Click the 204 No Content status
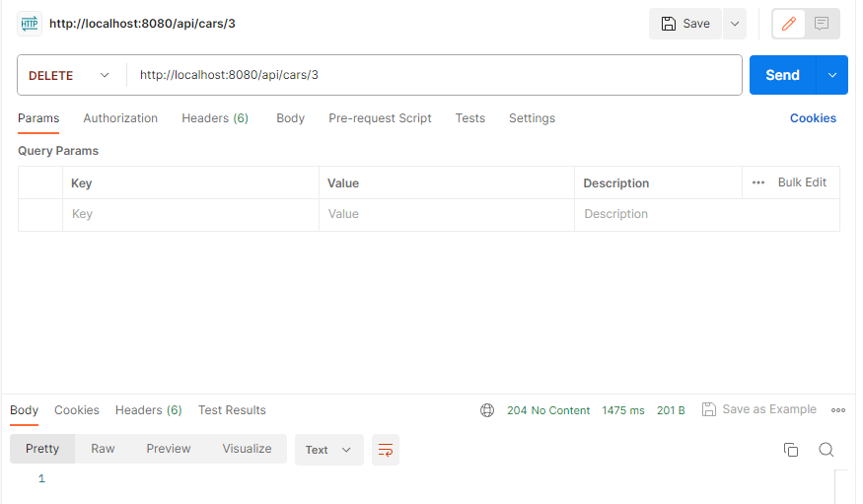Image resolution: width=863 pixels, height=504 pixels. pos(548,410)
